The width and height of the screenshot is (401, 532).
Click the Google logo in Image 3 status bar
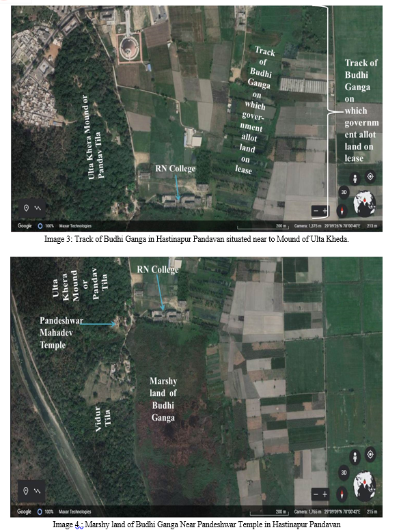click(x=25, y=225)
